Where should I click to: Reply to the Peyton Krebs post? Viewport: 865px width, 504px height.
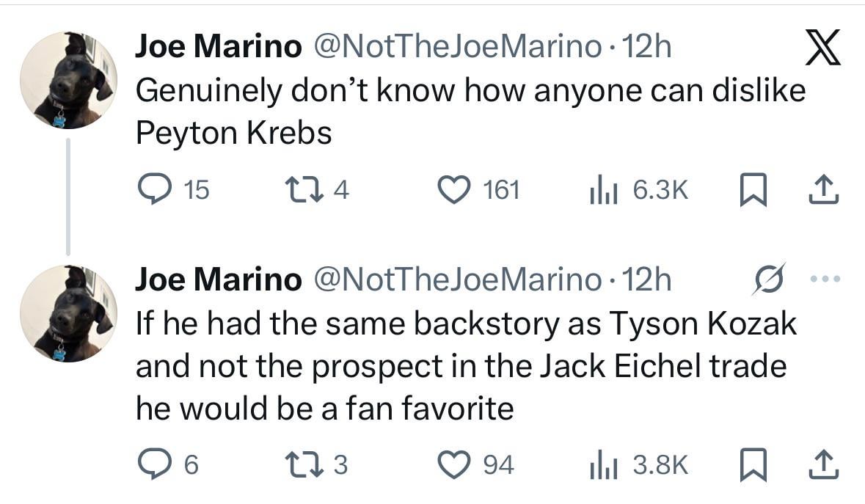153,191
